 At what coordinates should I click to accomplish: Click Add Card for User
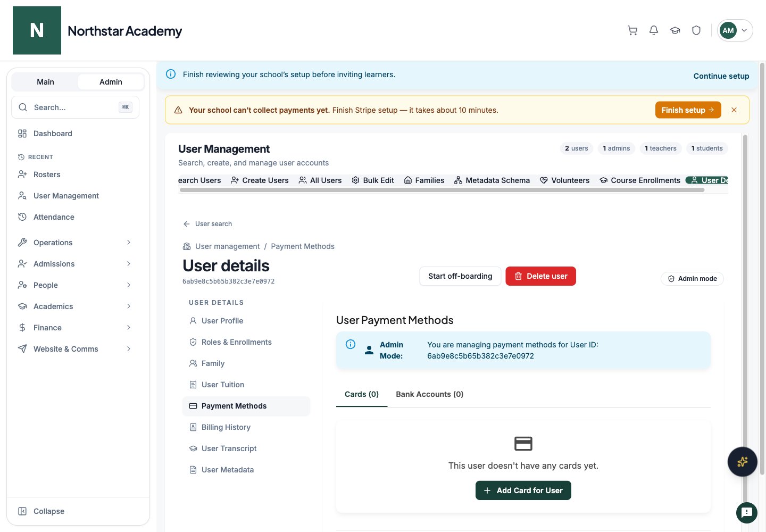tap(523, 491)
